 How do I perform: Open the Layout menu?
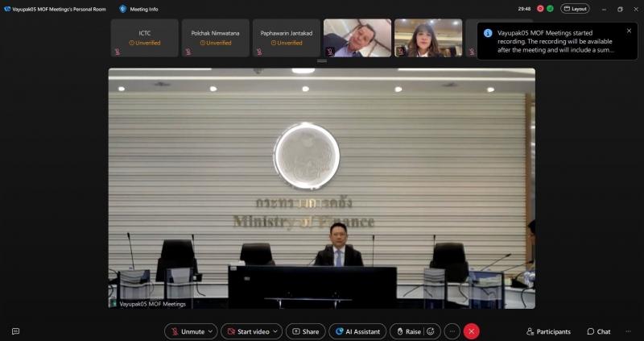(575, 9)
